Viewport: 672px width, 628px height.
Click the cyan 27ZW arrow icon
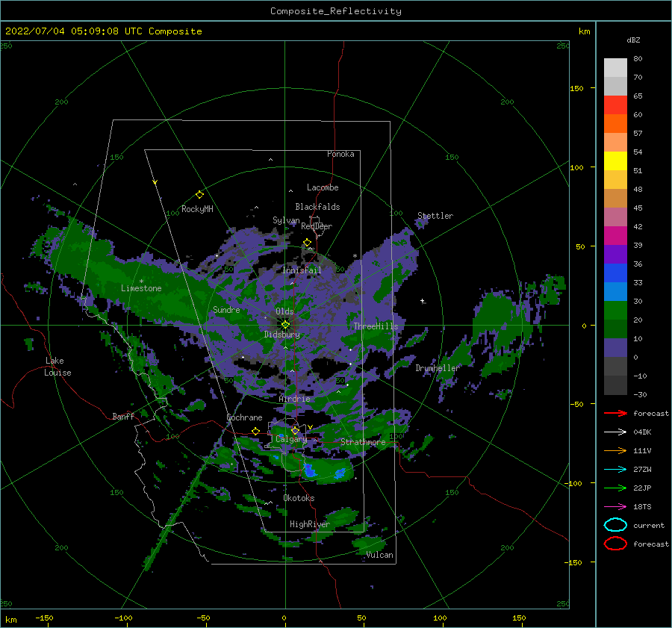point(615,470)
